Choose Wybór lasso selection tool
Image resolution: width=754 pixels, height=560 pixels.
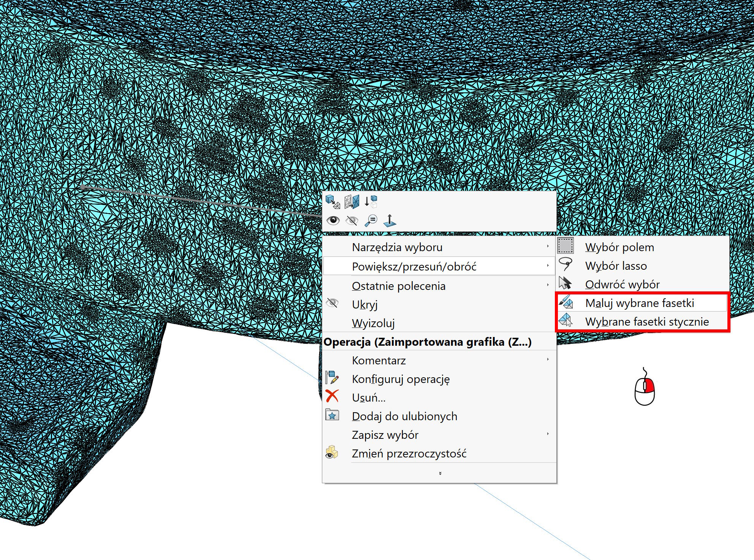tap(616, 266)
